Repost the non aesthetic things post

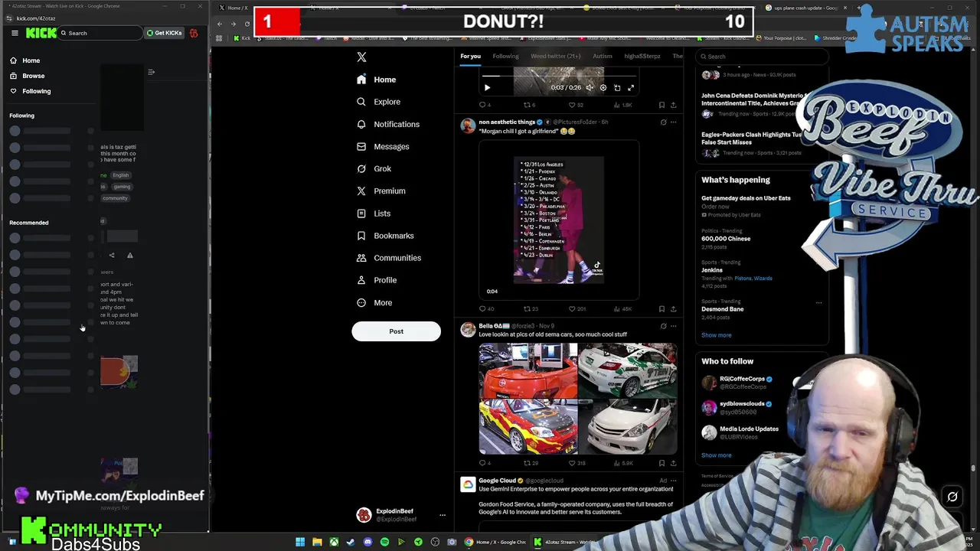[531, 309]
